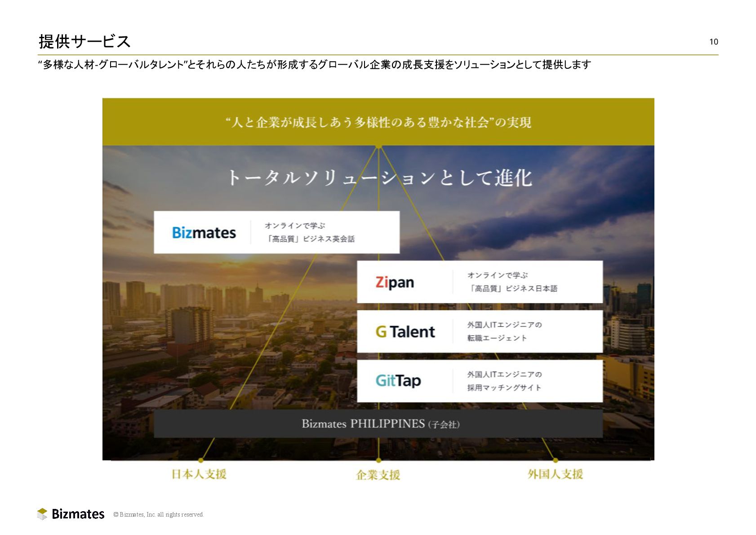Image resolution: width=756 pixels, height=535 pixels.
Task: Click the text 「高品質」ビジネス日本語
Action: 513,288
